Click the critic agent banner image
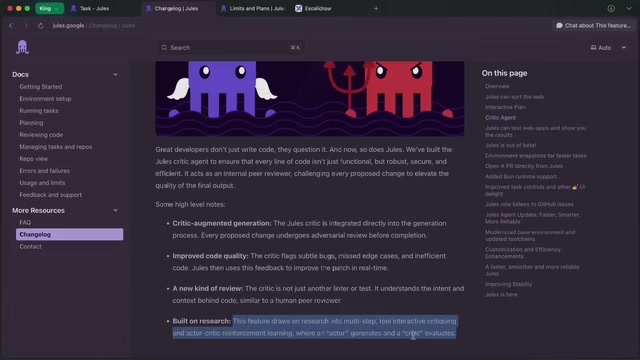The height and width of the screenshot is (360, 640). 310,98
